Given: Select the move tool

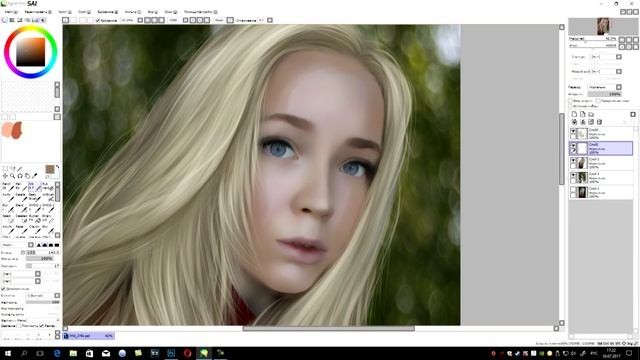Looking at the screenshot, I should click(5, 176).
